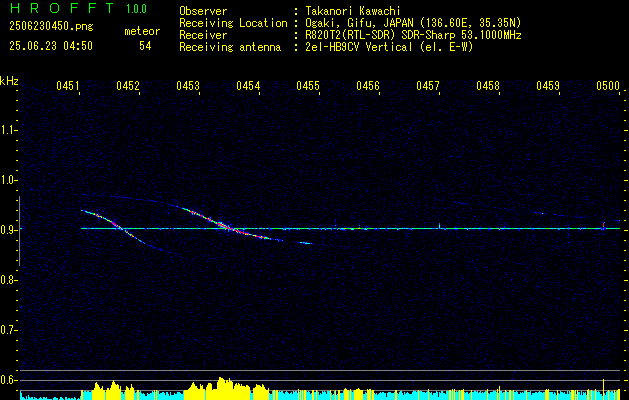Screen dimensions: 629x400
Task: Click the 0452 time marker
Action: coord(128,86)
